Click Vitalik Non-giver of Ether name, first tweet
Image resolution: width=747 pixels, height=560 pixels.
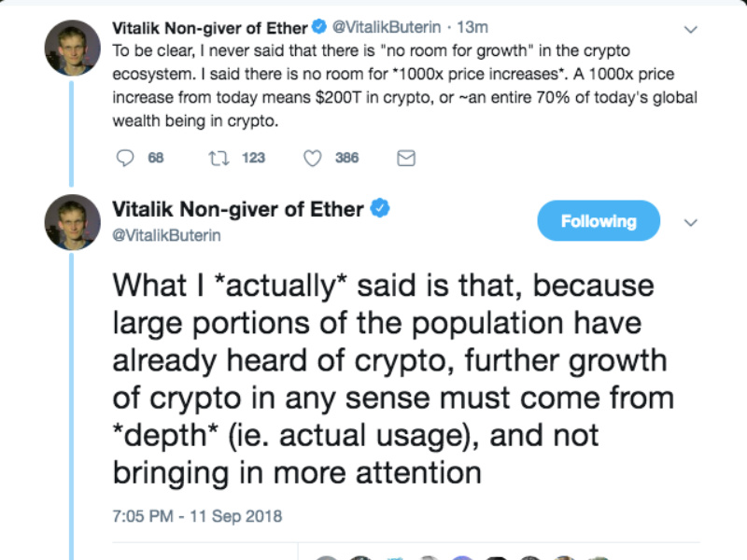tap(209, 28)
